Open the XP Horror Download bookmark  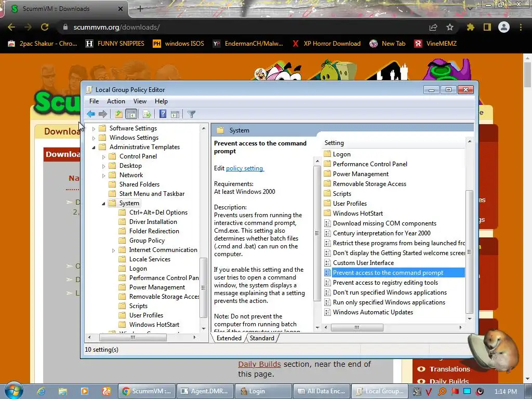point(326,44)
